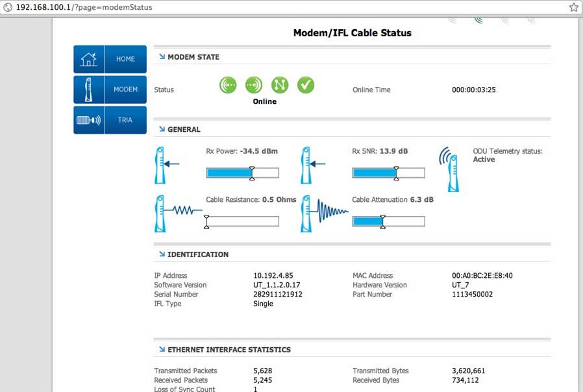Click the ODU telemetry modem signal icon

(x=449, y=169)
